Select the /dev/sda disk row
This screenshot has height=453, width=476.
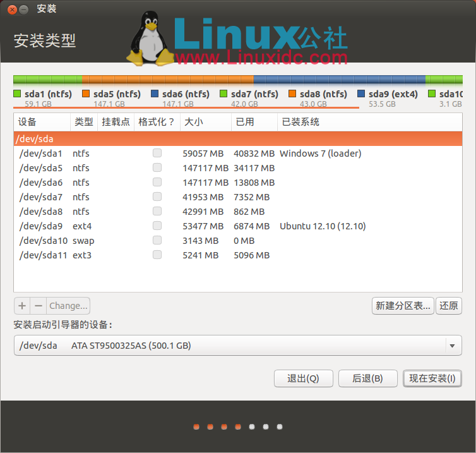point(238,139)
